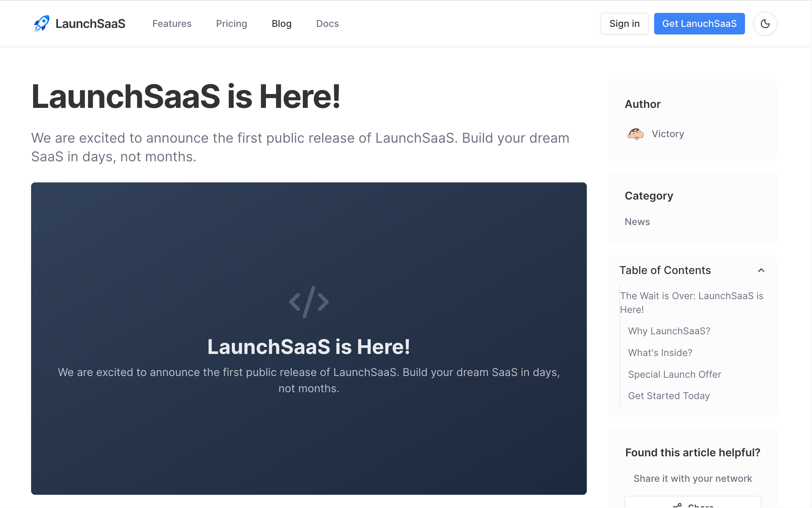Collapse the Table of Contents
The width and height of the screenshot is (812, 508).
pyautogui.click(x=761, y=270)
